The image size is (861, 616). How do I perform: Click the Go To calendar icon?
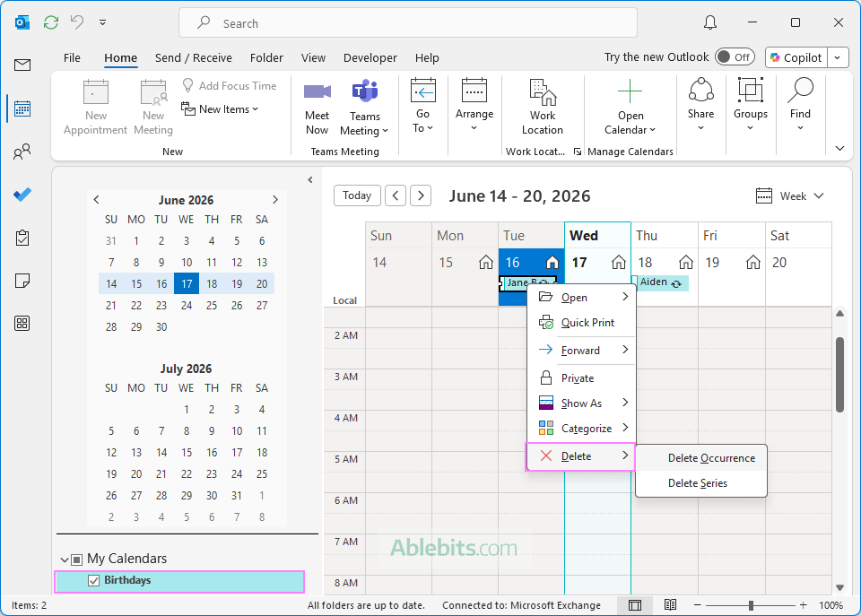(x=422, y=91)
